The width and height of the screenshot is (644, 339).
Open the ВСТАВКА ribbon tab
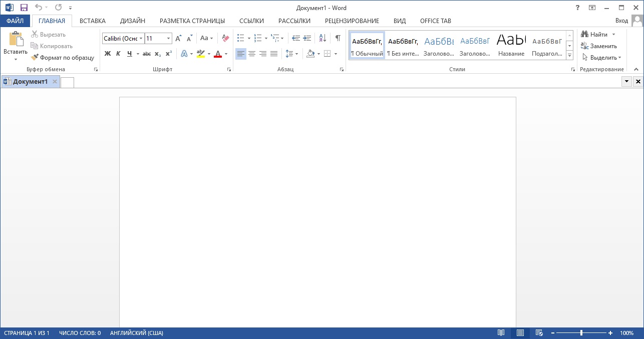coord(93,21)
